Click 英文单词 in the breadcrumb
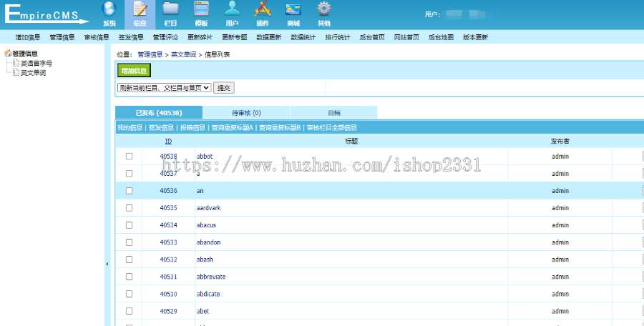This screenshot has height=326, width=644. 184,54
